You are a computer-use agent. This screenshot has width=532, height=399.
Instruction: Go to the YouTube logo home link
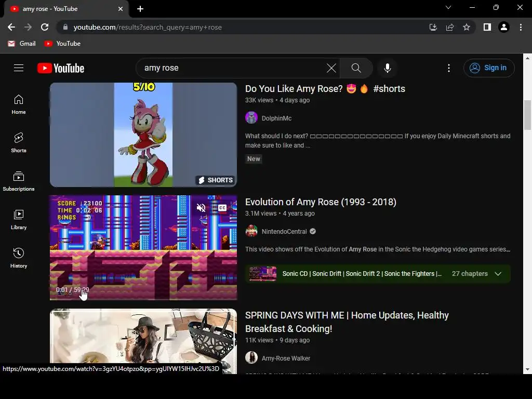[x=61, y=68]
